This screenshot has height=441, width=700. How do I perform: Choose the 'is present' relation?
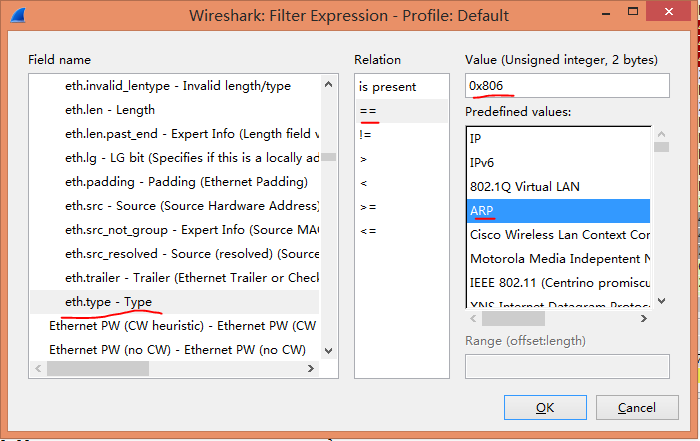(x=402, y=87)
